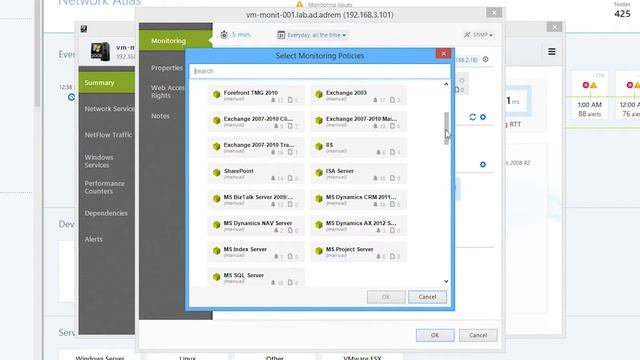Click the vm-monit node server icon
Viewport: 640px width, 360px height.
(100, 51)
